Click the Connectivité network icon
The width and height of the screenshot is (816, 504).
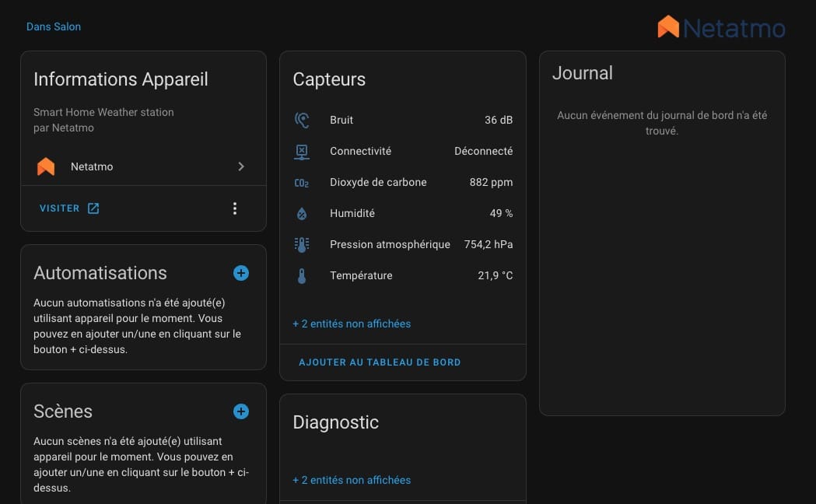point(302,151)
